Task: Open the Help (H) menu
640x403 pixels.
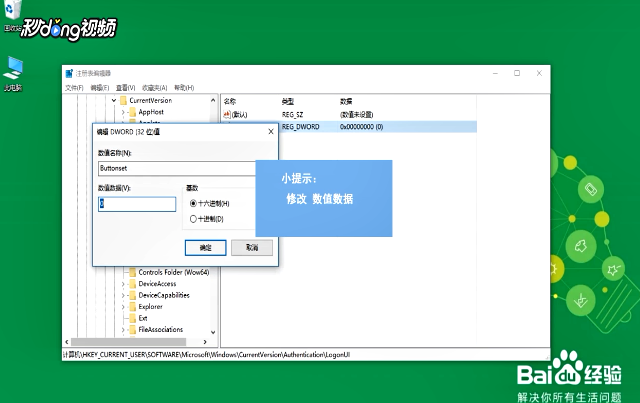Action: pyautogui.click(x=184, y=88)
